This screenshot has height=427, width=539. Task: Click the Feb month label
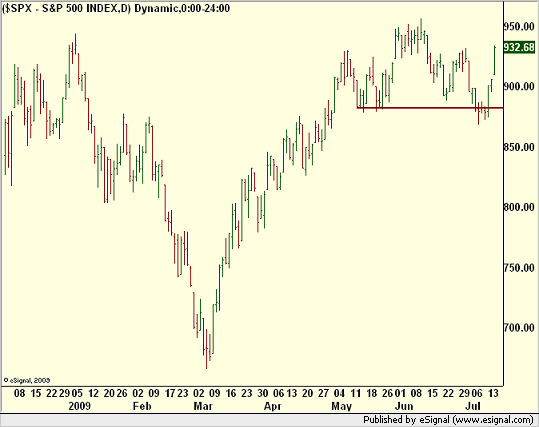coord(142,406)
